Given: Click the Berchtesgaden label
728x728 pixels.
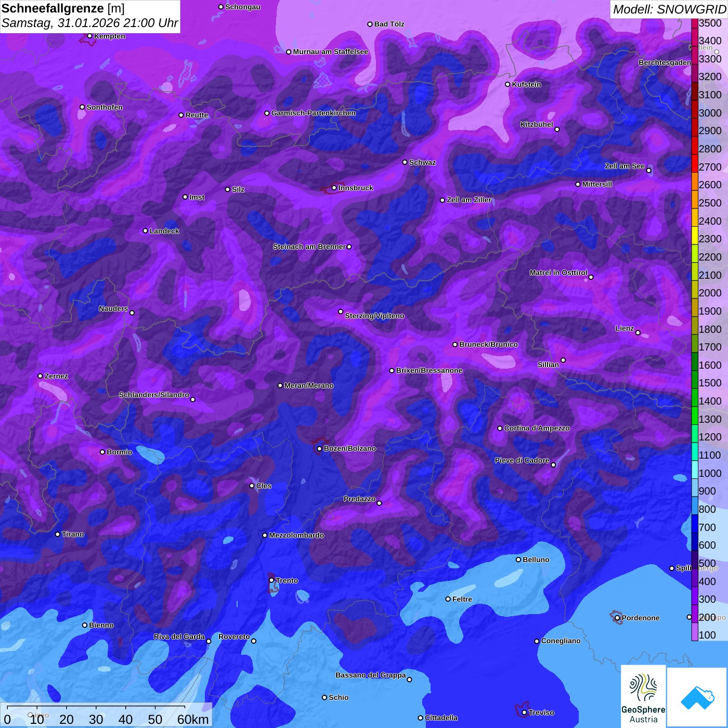Looking at the screenshot, I should click(x=665, y=62).
